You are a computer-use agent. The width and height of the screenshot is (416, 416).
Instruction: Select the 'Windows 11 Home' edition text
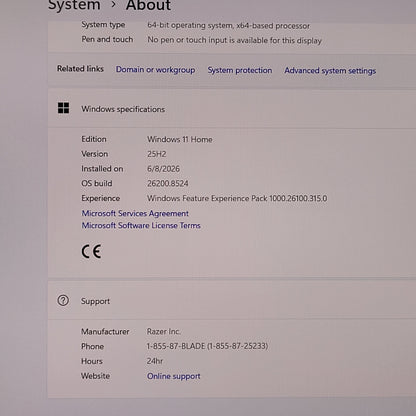click(x=180, y=139)
